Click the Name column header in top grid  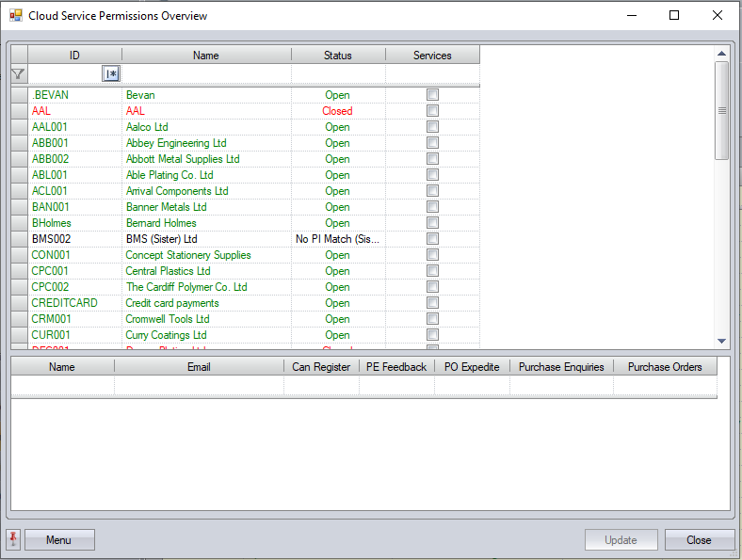pos(205,56)
